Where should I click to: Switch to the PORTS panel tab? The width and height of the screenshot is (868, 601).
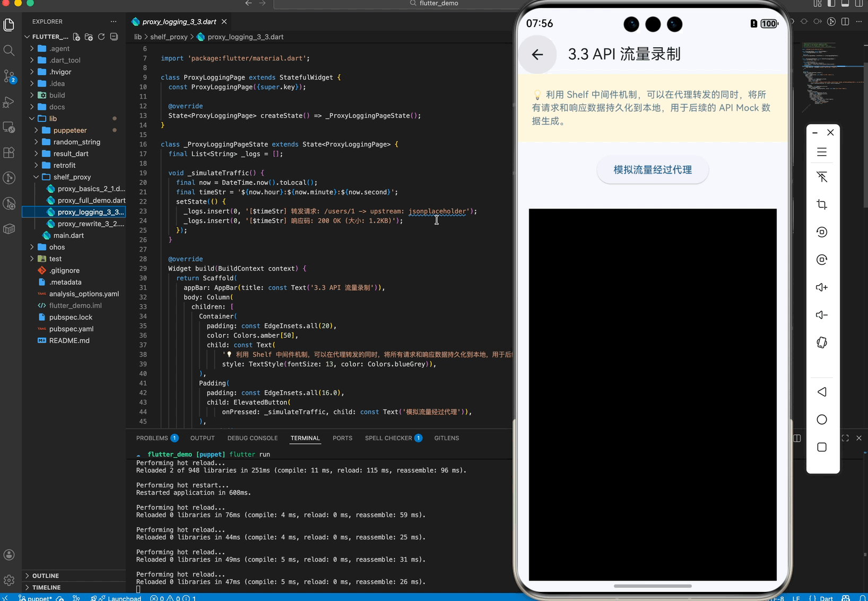[342, 438]
